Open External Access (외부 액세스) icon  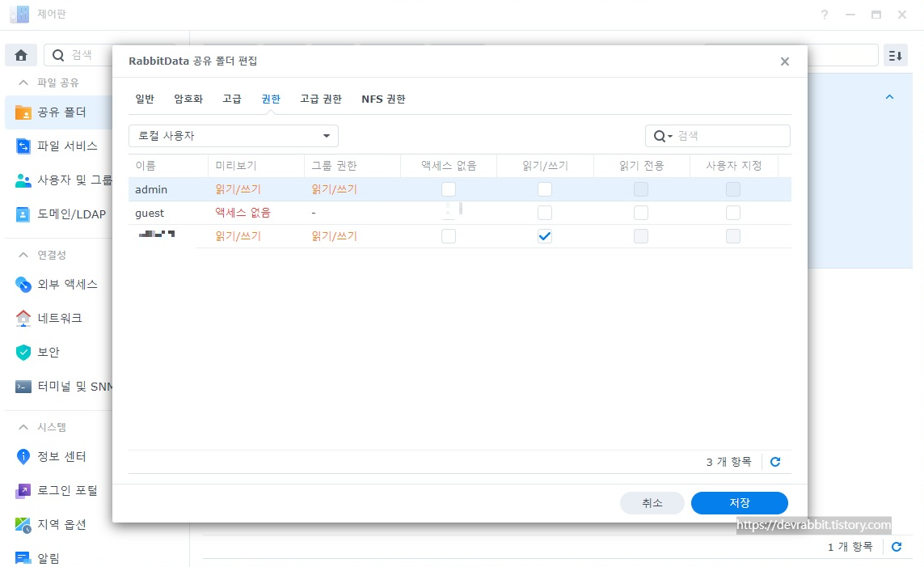click(x=23, y=284)
